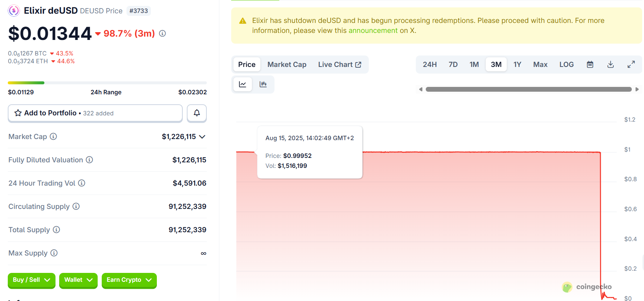Click right arrow of chart range scrollbar
Image resolution: width=644 pixels, height=301 pixels.
click(637, 89)
